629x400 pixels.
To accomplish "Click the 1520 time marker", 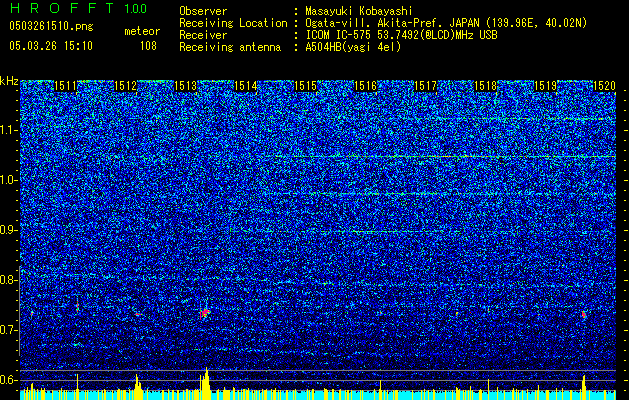I will [604, 86].
